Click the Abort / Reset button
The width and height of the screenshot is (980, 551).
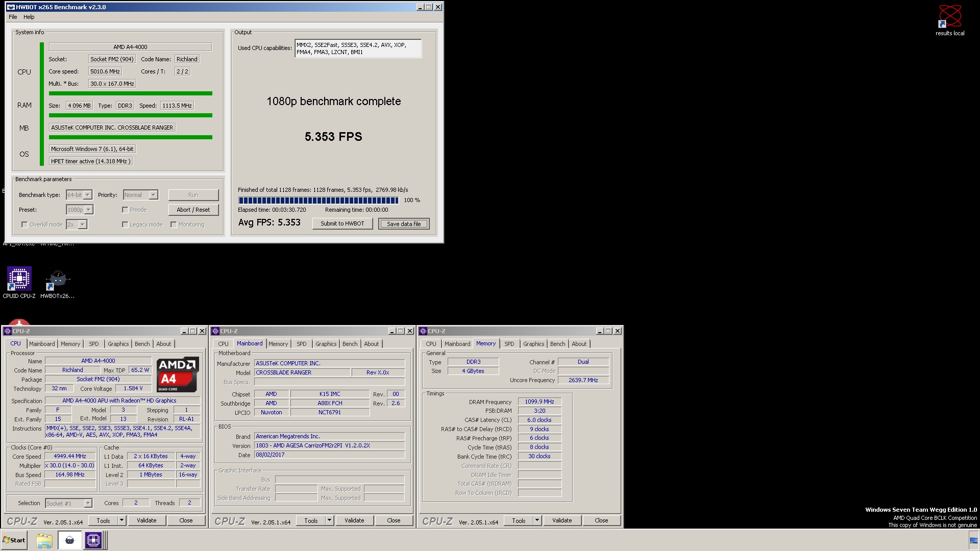pyautogui.click(x=193, y=210)
